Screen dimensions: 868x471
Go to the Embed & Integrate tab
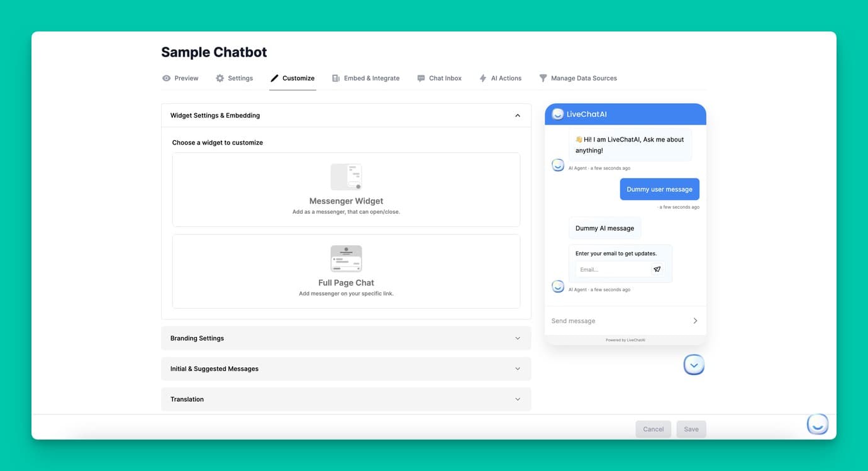pyautogui.click(x=365, y=78)
